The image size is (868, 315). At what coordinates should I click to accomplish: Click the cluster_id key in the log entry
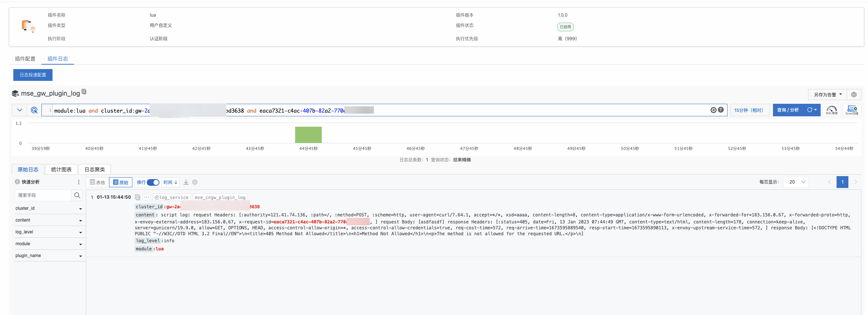[x=149, y=207]
